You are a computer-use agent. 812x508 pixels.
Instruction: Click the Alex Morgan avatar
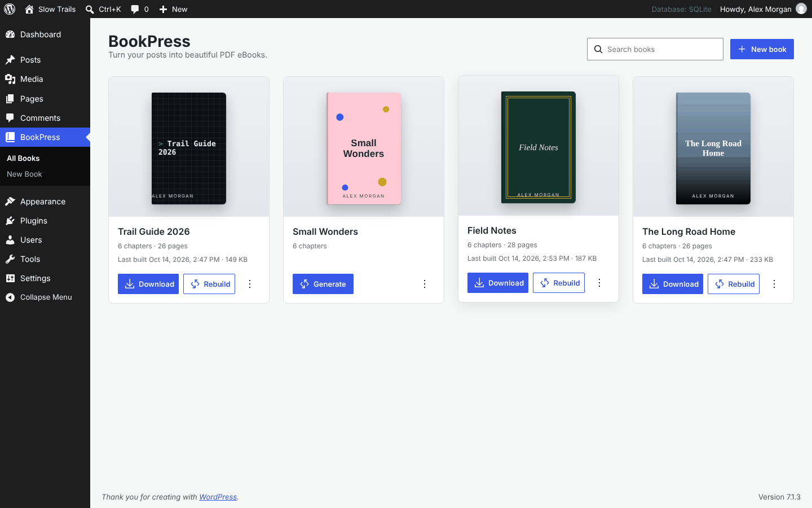pyautogui.click(x=801, y=9)
